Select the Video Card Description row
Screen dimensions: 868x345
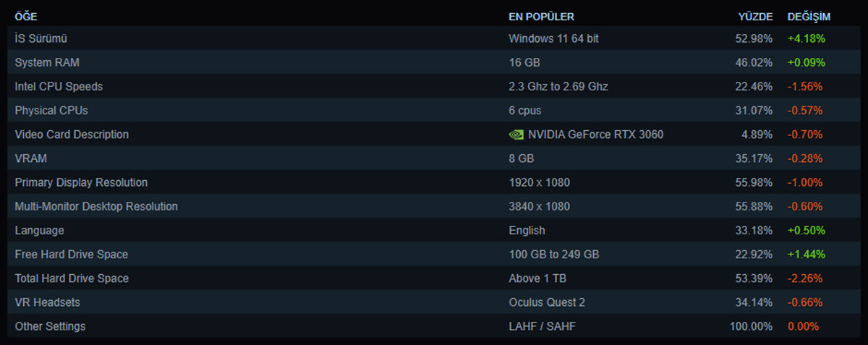coord(433,134)
